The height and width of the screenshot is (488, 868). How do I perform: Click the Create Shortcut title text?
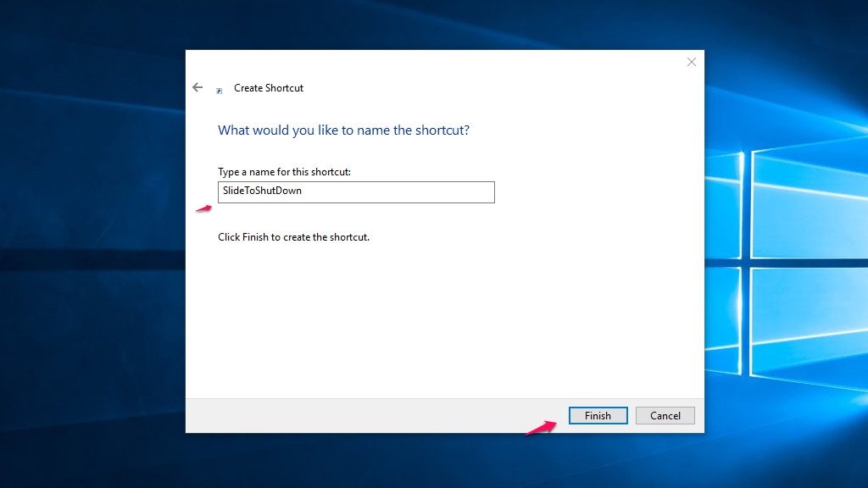tap(269, 88)
